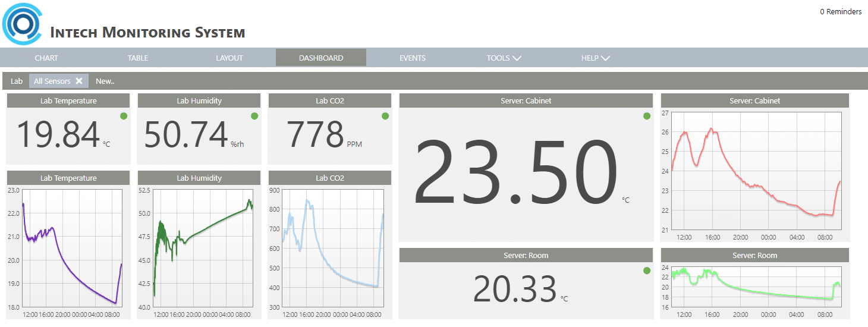Click the Lab Humidity chart tile header
Viewport: 868px width, 327px height.
(x=199, y=178)
